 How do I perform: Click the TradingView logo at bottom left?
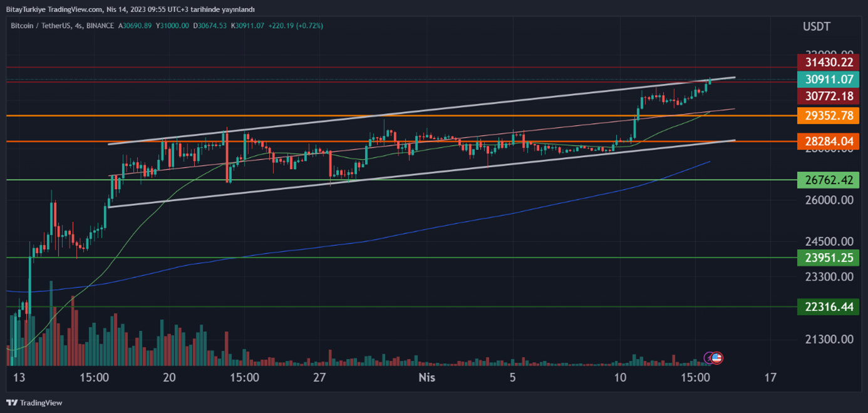[34, 403]
